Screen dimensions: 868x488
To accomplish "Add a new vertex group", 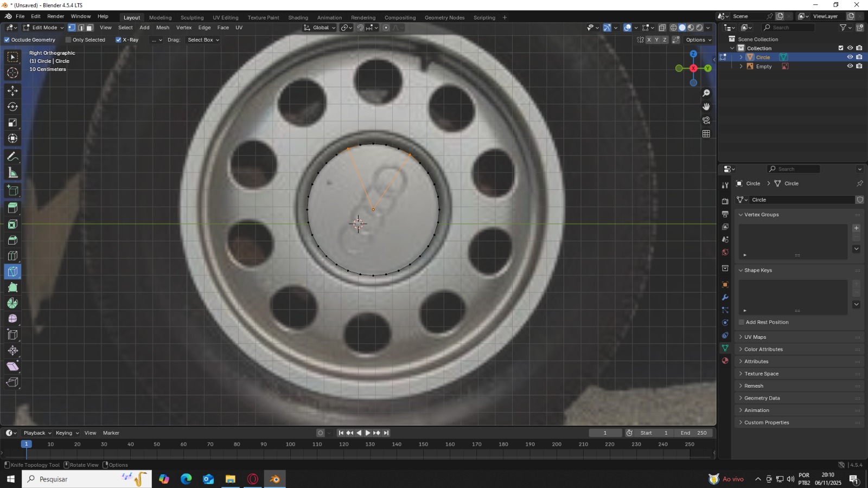I will [x=857, y=228].
